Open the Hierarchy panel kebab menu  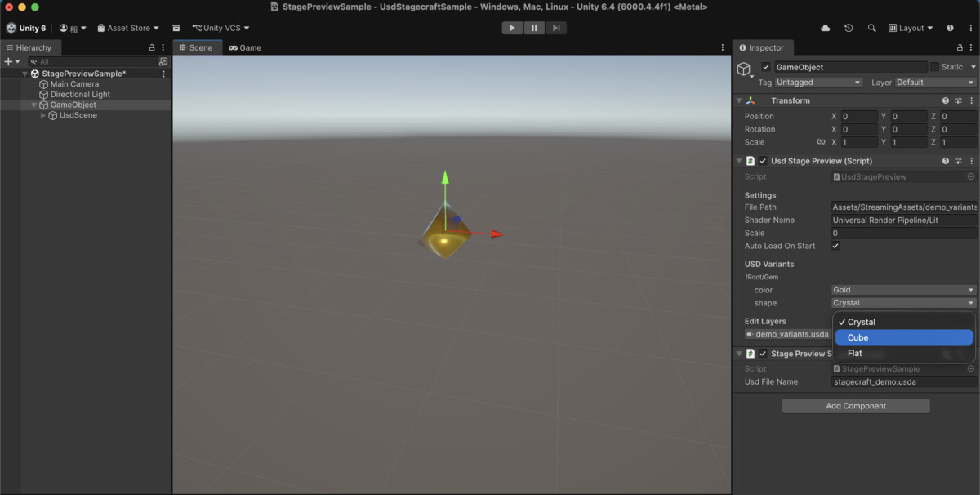coord(163,47)
